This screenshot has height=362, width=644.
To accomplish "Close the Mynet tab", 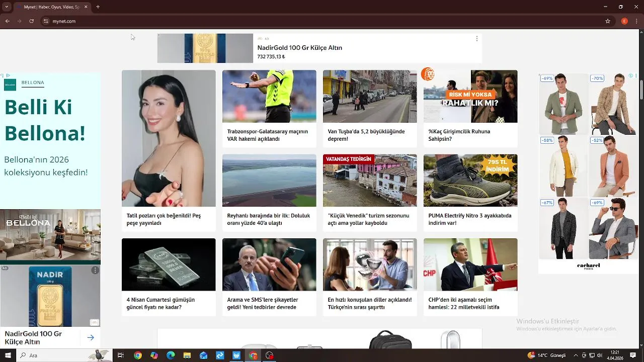I will [x=86, y=7].
